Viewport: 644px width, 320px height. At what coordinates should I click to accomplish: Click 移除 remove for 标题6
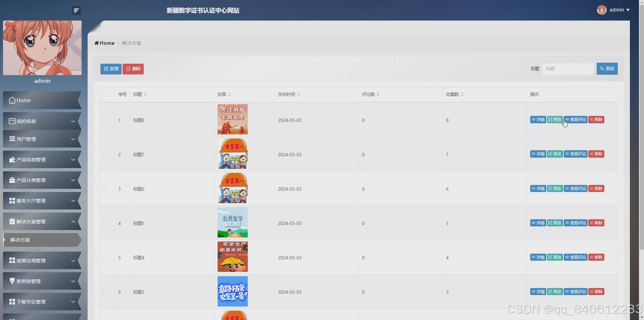tap(596, 189)
